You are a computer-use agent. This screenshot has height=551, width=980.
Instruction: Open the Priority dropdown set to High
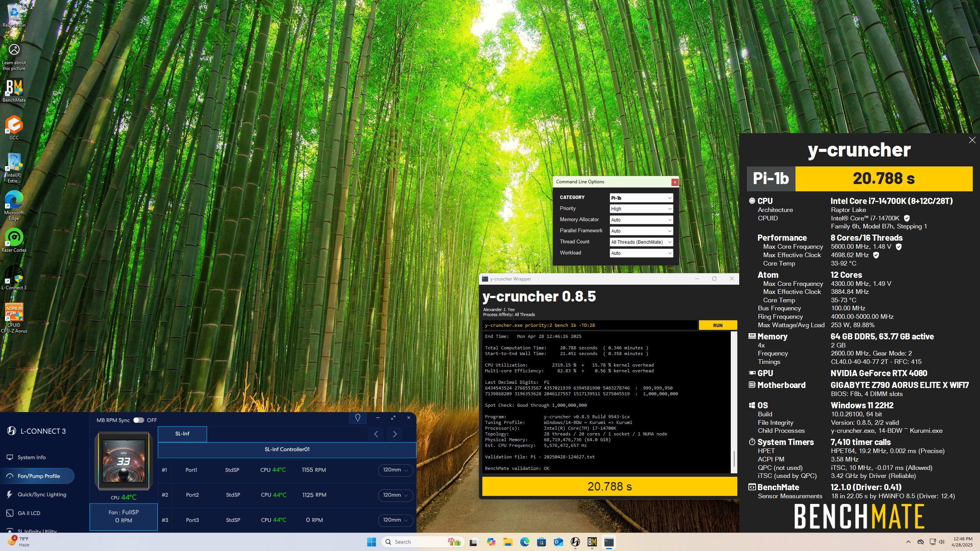pos(641,209)
